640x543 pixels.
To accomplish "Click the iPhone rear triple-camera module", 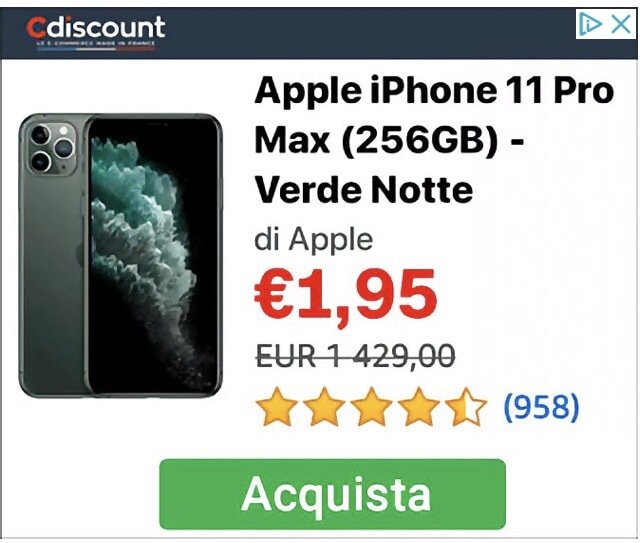I will (52, 147).
